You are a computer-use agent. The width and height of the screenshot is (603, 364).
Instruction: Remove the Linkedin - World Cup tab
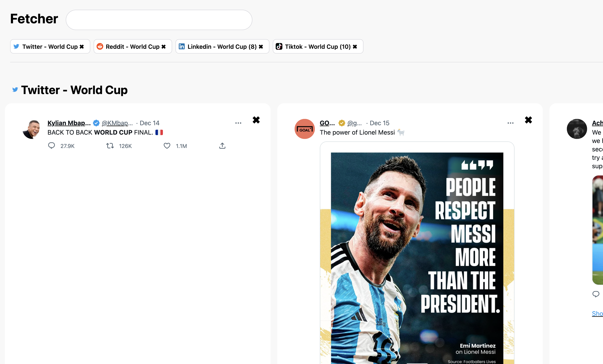[261, 46]
